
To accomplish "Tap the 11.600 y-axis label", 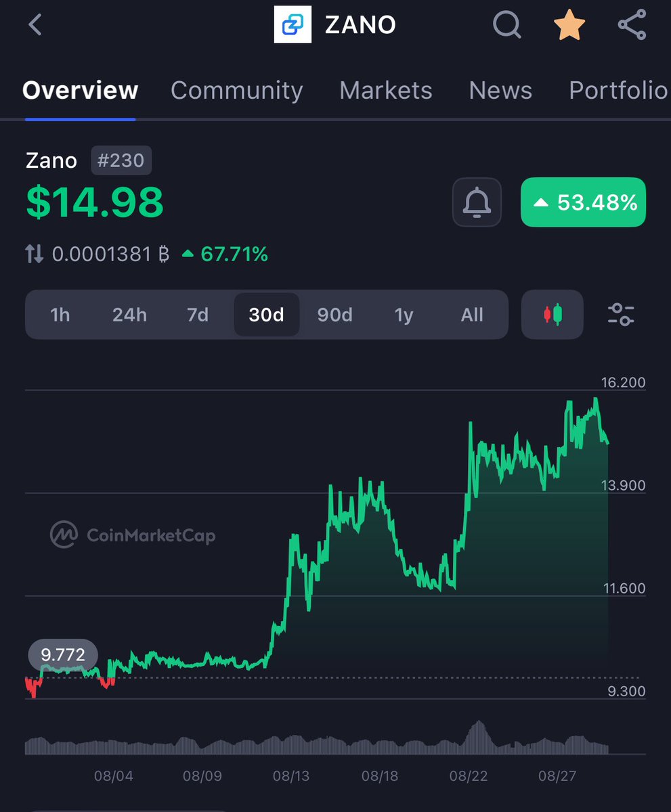I will click(623, 588).
